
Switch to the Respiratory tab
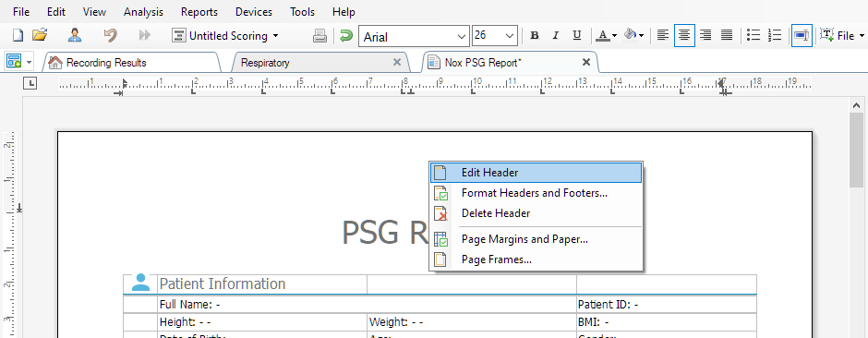click(x=320, y=63)
